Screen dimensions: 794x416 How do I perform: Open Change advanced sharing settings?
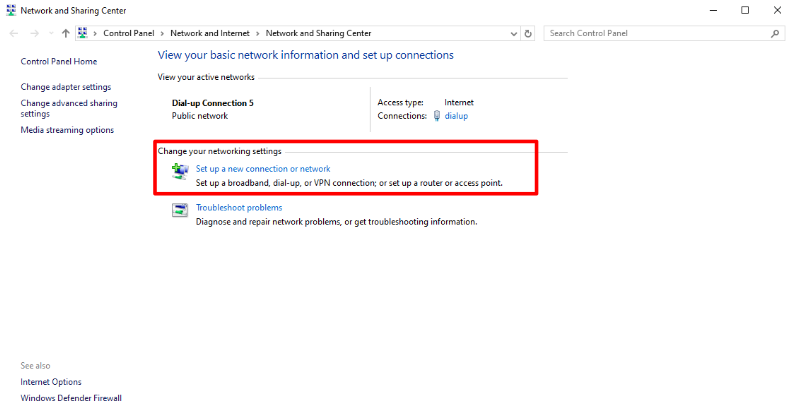(69, 108)
